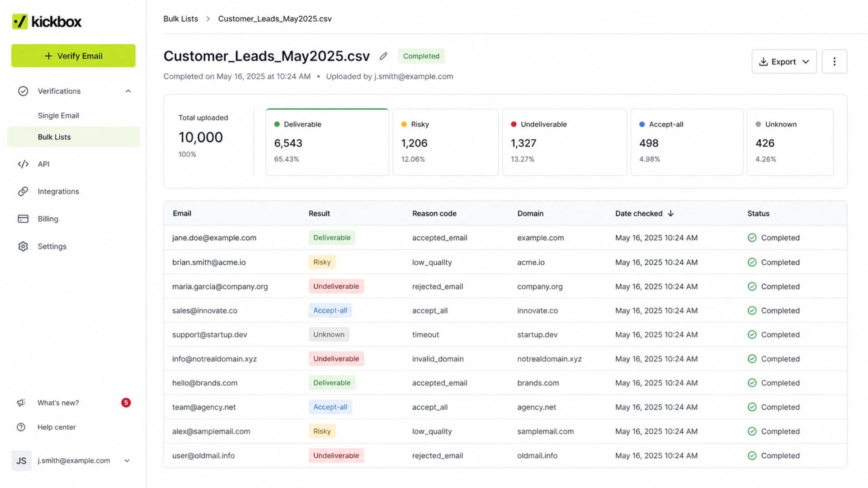
Task: Click completed check icon for maria.garcia@company.org row
Action: pos(752,286)
